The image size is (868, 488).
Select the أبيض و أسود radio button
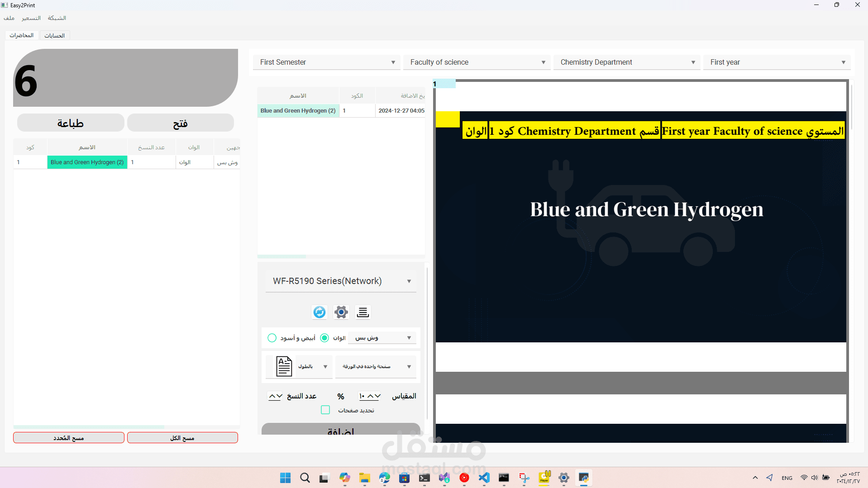coord(272,338)
